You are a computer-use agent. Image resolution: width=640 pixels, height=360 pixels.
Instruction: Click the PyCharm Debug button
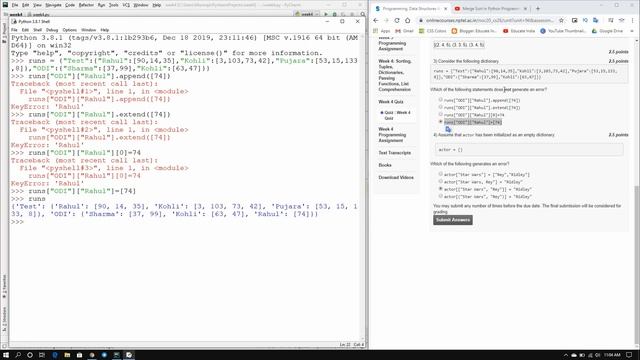(334, 14)
